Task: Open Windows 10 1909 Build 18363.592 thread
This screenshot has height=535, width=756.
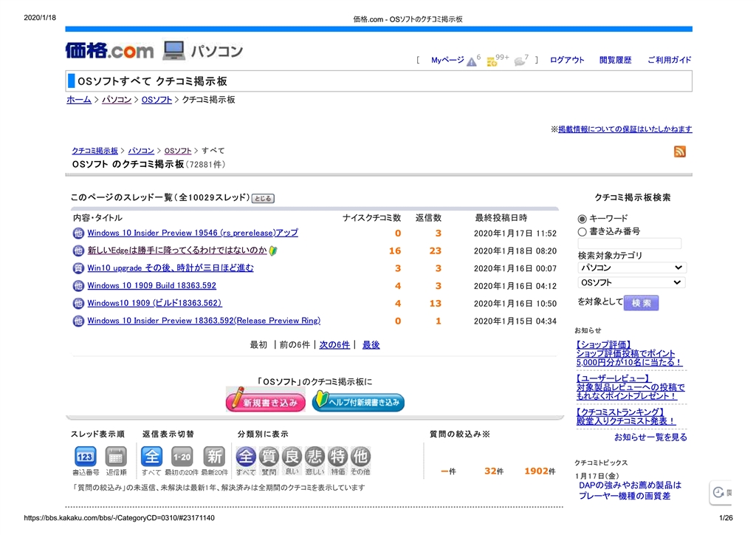Action: click(x=151, y=285)
